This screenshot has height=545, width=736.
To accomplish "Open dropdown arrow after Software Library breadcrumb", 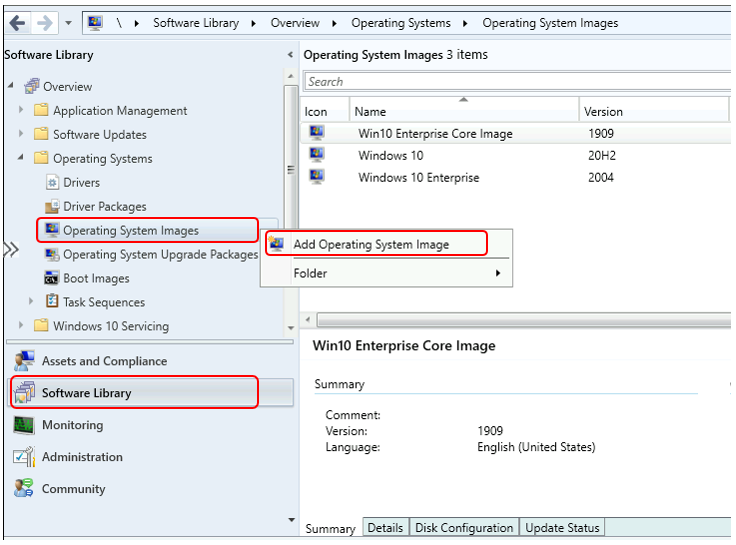I will (x=253, y=23).
